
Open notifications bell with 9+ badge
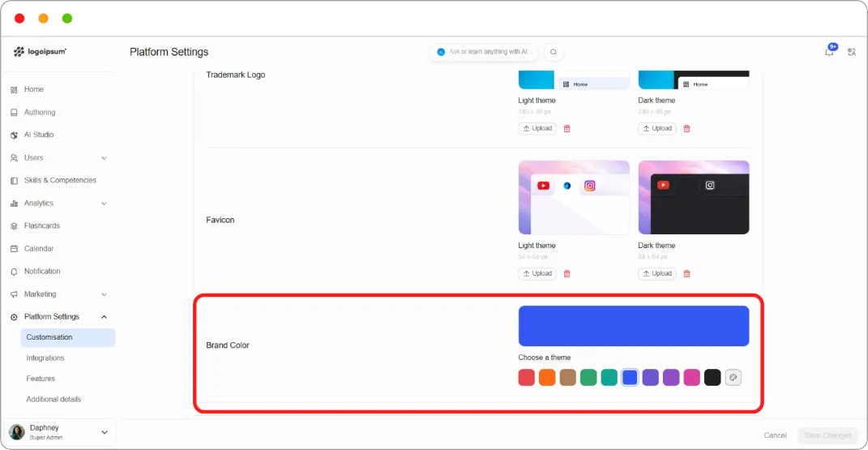[830, 51]
